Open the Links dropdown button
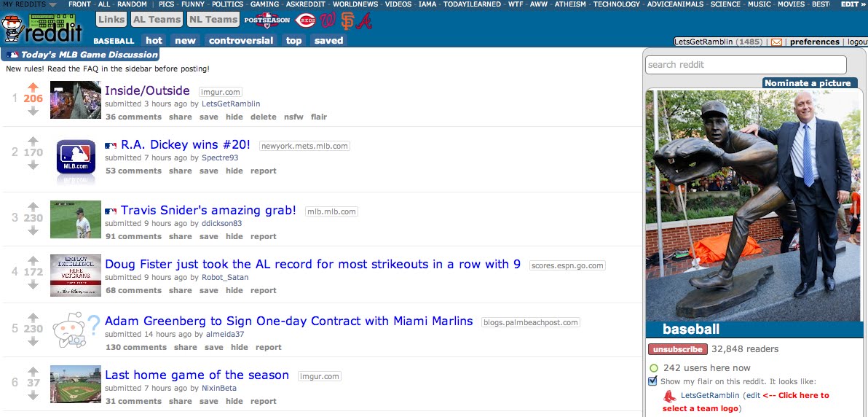Image resolution: width=868 pixels, height=417 pixels. click(111, 20)
